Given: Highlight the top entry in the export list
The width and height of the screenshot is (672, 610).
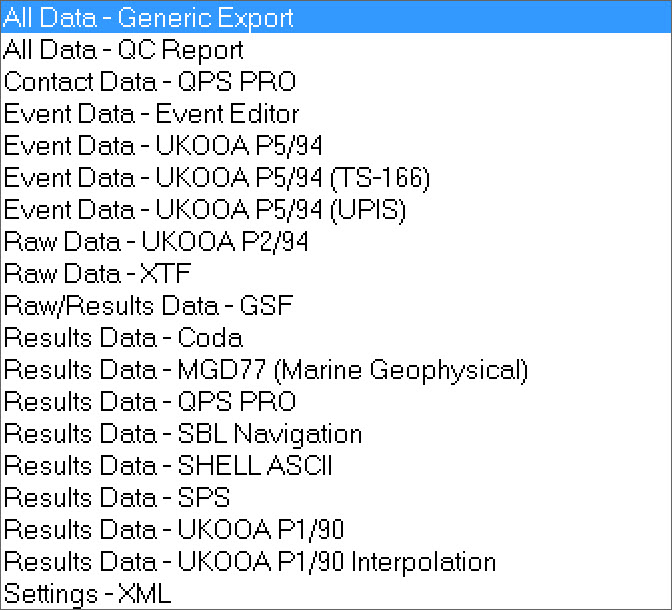Looking at the screenshot, I should click(148, 18).
